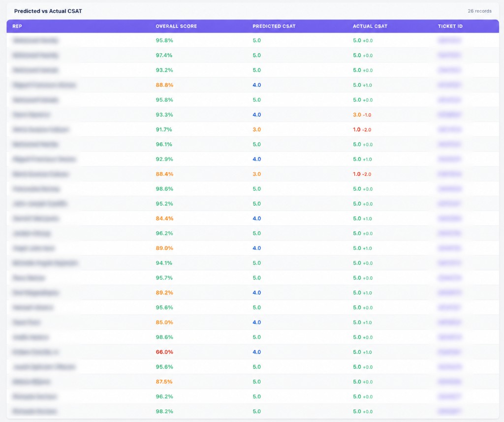Image resolution: width=504 pixels, height=422 pixels.
Task: Click the rep name in the 87.5% row
Action: pos(31,382)
